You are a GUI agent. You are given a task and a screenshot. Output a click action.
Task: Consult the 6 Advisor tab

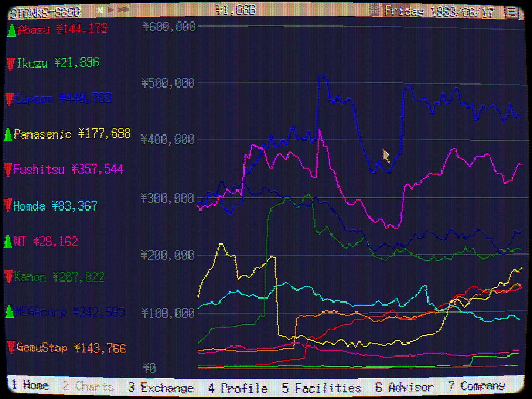405,387
